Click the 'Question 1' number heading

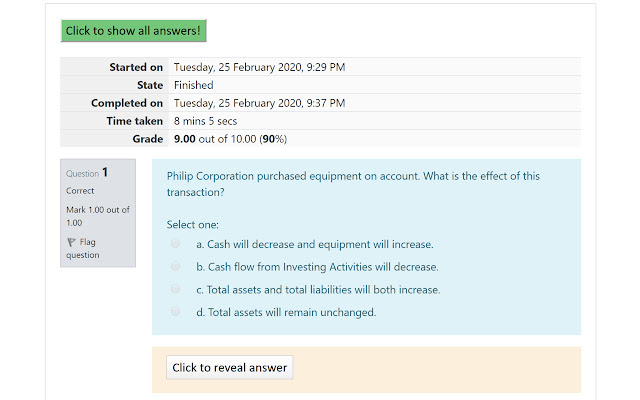pyautogui.click(x=87, y=173)
